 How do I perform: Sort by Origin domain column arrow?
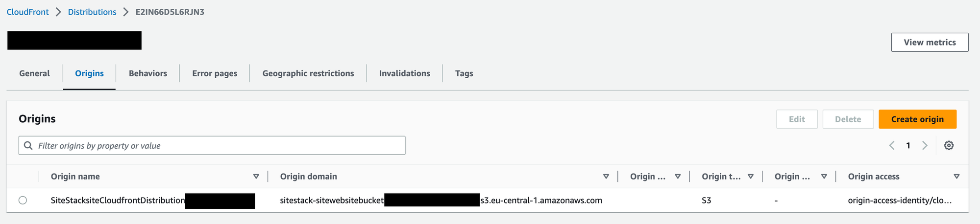coord(606,177)
